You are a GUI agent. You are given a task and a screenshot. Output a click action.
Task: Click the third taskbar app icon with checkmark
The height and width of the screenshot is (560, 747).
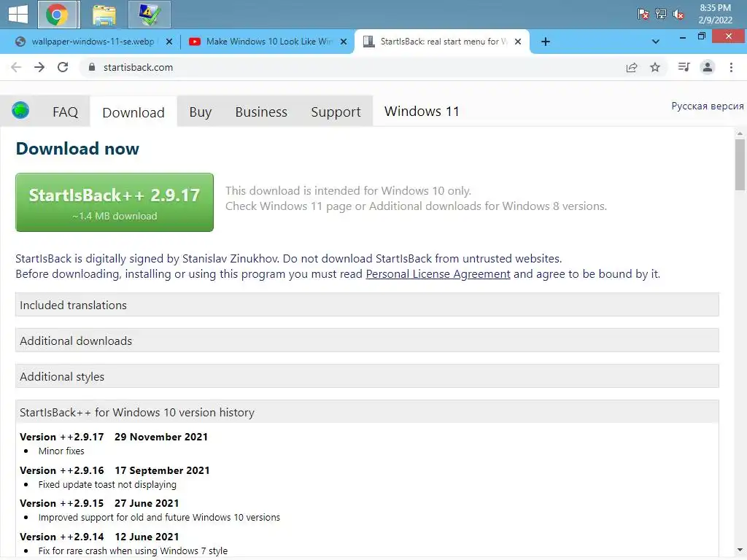150,15
